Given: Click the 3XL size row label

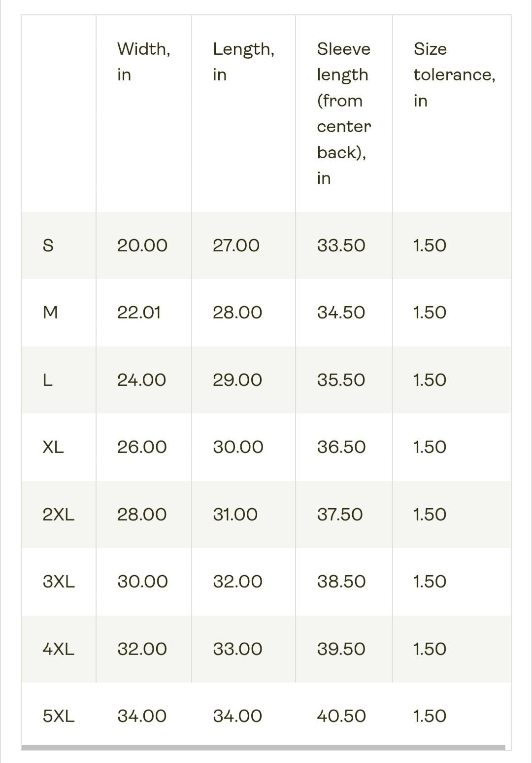Looking at the screenshot, I should coord(59,582).
